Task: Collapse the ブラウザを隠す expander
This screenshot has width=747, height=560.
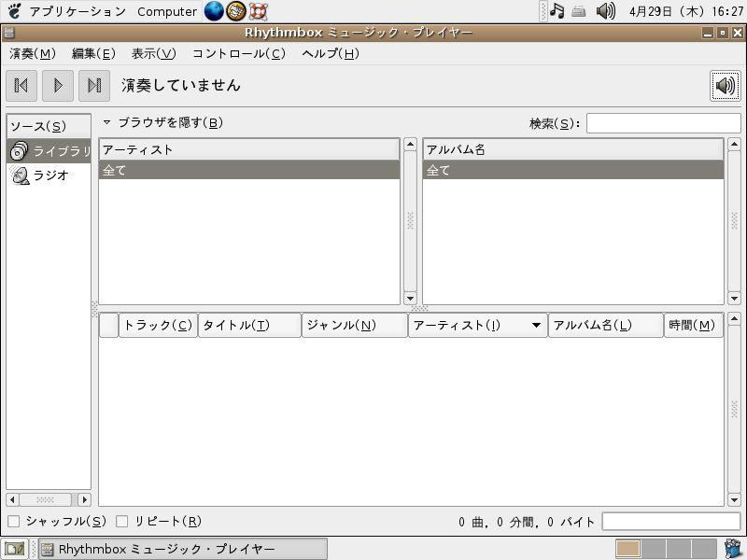Action: pos(106,122)
